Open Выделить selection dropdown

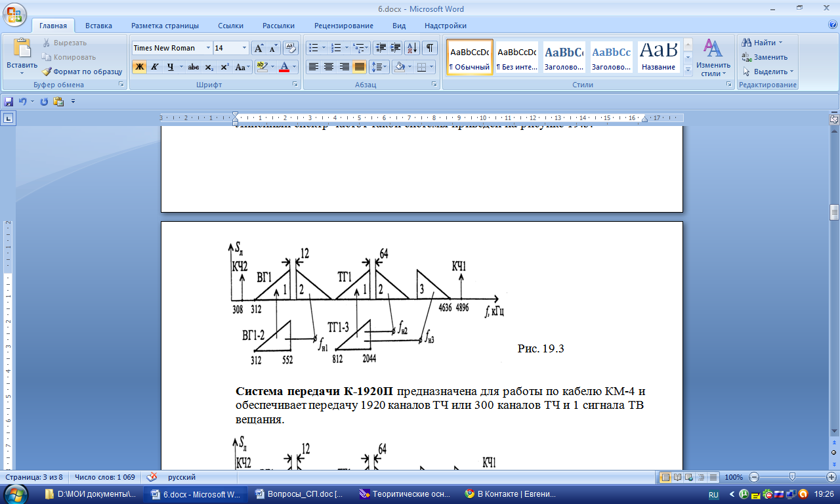768,72
